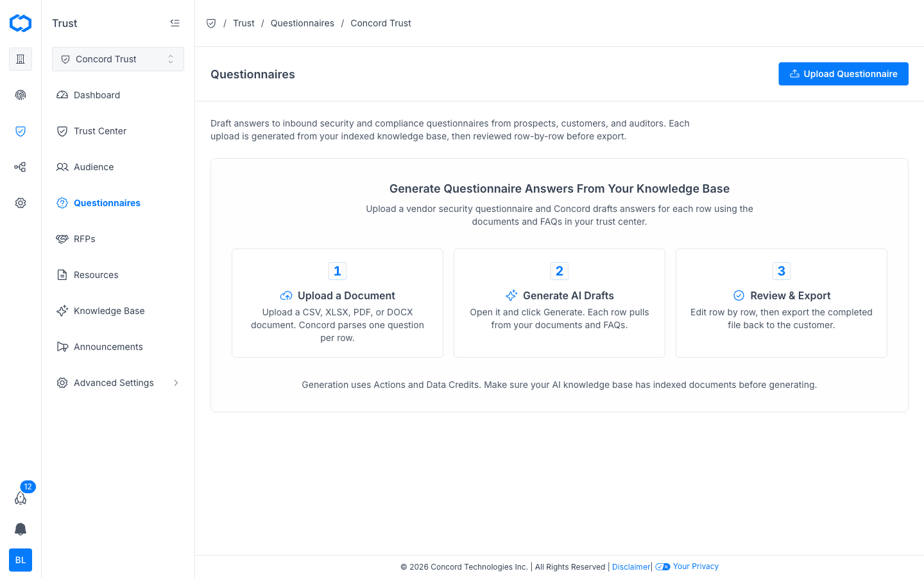Click the Questionnaires question-mark icon

click(62, 203)
